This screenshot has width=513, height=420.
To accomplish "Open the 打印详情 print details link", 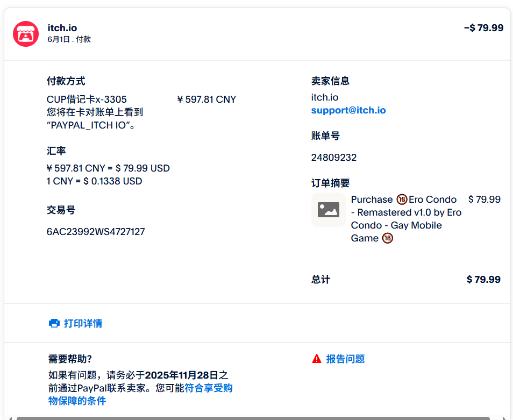I will pyautogui.click(x=83, y=324).
